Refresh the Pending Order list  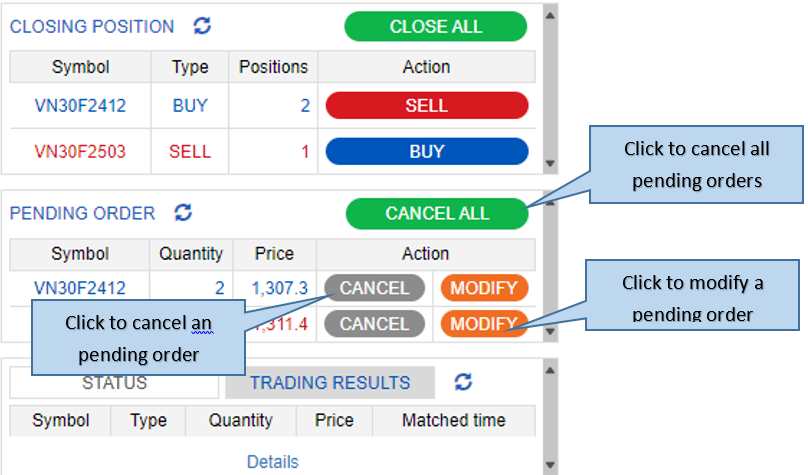[x=183, y=212]
